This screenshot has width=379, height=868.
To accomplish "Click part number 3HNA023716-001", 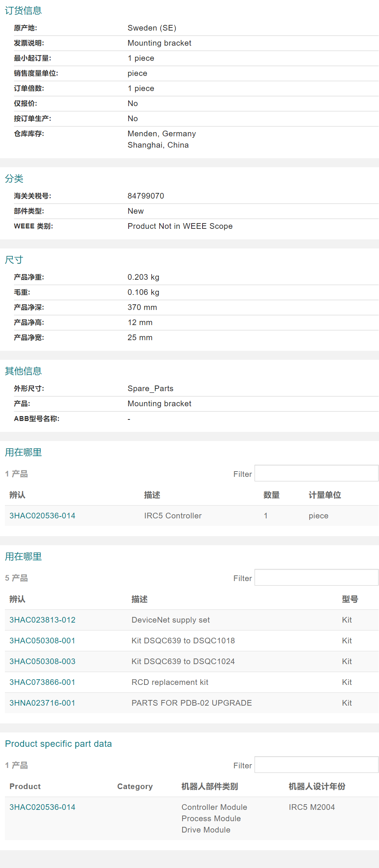I will [x=42, y=703].
